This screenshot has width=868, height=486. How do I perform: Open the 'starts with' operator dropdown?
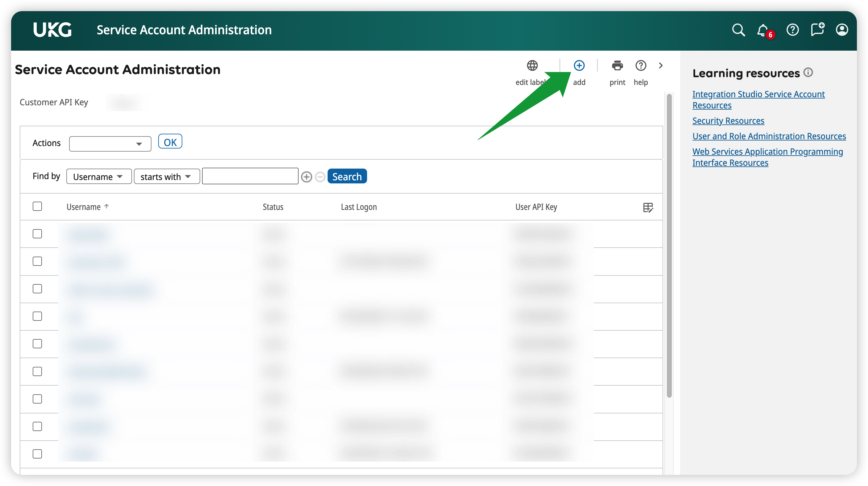[167, 177]
